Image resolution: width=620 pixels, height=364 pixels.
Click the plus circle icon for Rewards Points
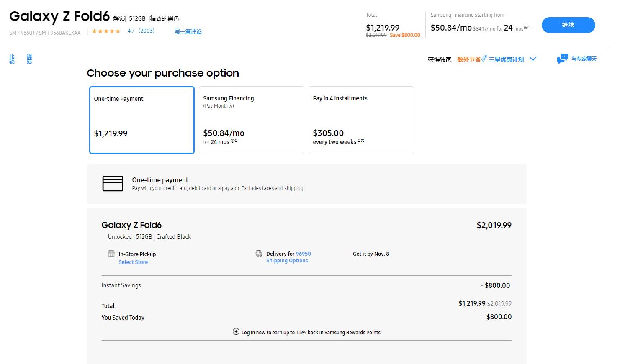236,331
